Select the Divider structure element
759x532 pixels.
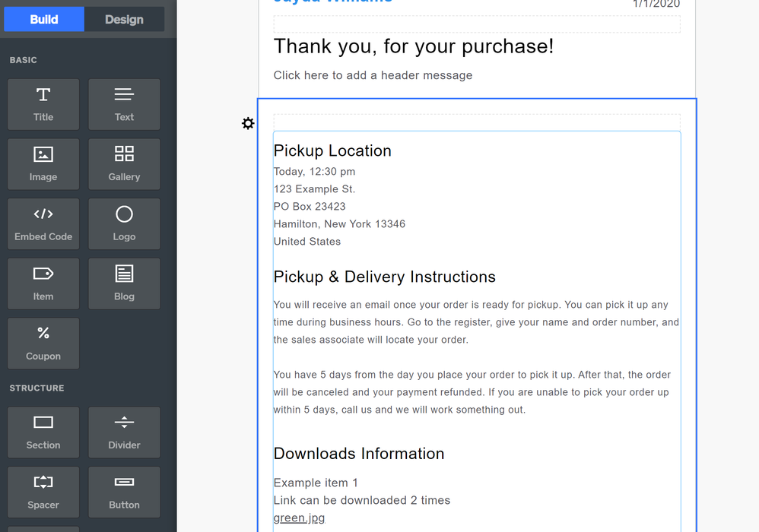(x=124, y=432)
